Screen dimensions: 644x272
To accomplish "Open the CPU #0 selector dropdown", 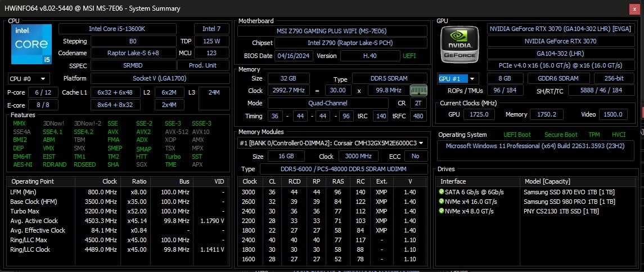I will [29, 79].
